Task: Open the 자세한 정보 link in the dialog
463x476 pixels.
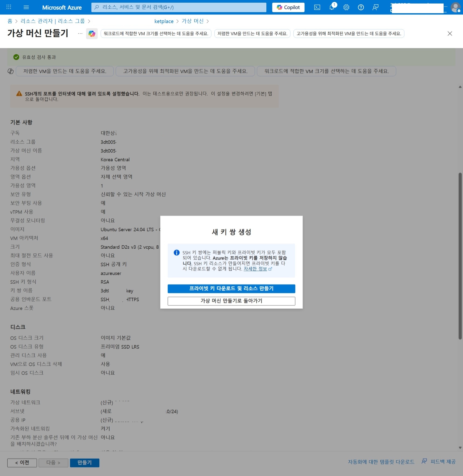Action: pos(255,268)
